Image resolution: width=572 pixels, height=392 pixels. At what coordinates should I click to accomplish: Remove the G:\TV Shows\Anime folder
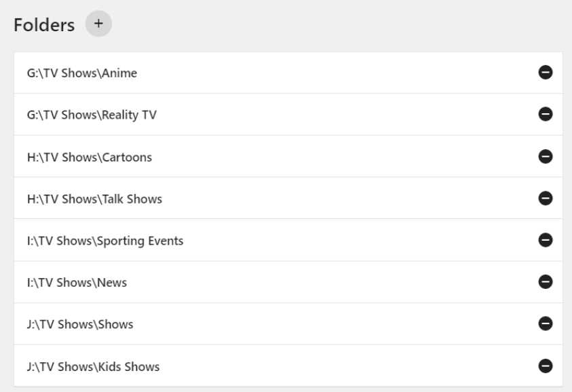click(545, 73)
